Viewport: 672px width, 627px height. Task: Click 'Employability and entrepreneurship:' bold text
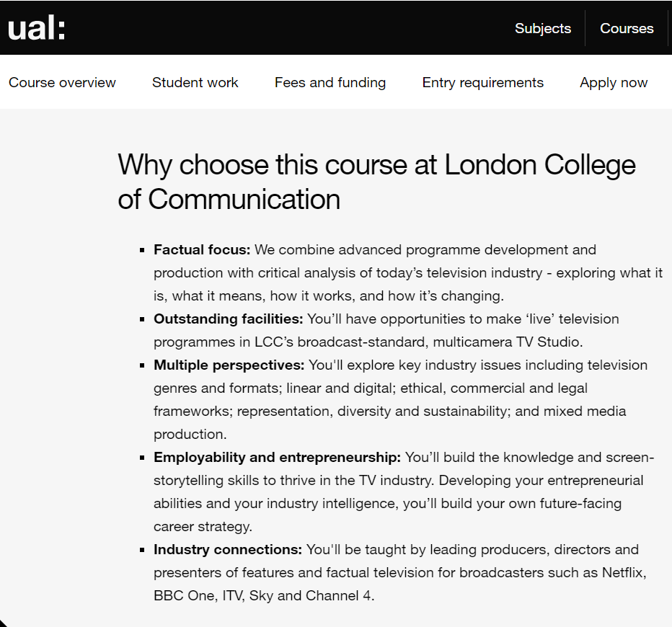click(278, 458)
